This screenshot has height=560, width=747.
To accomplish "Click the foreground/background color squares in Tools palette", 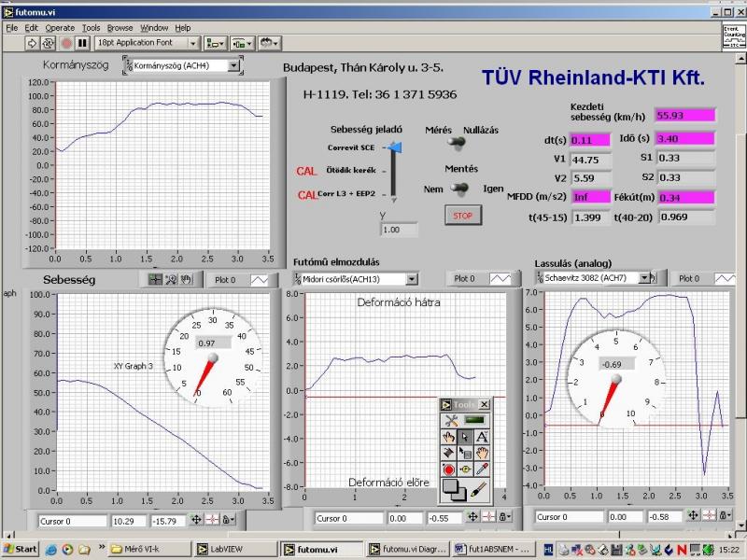I will 454,490.
